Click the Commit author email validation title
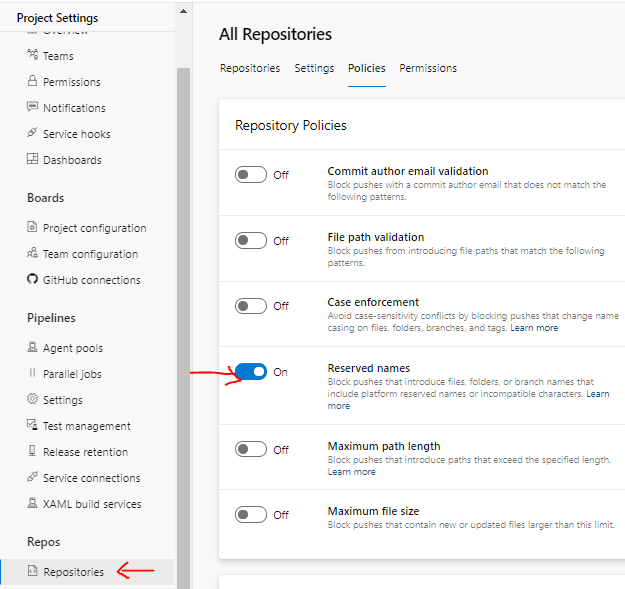 [x=408, y=171]
